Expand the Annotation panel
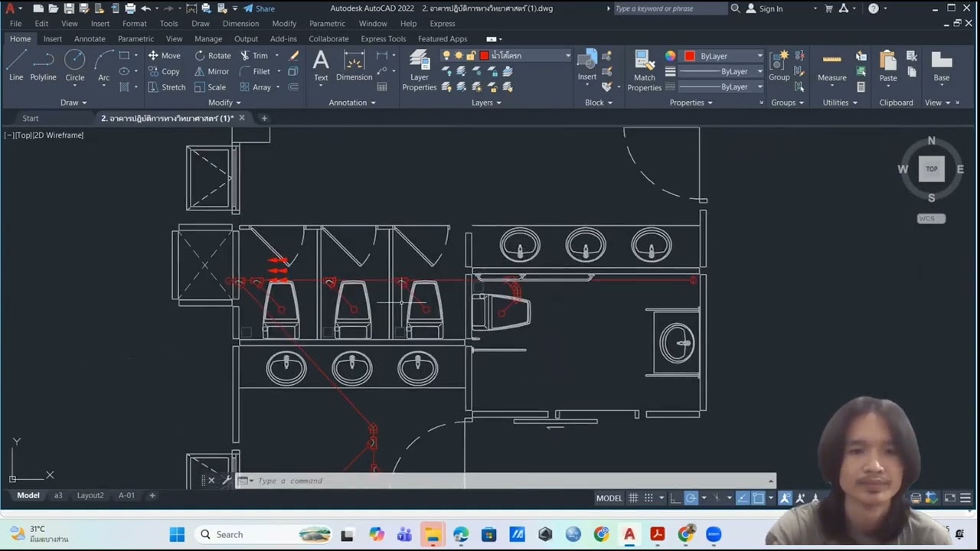The width and height of the screenshot is (980, 551). coord(352,103)
